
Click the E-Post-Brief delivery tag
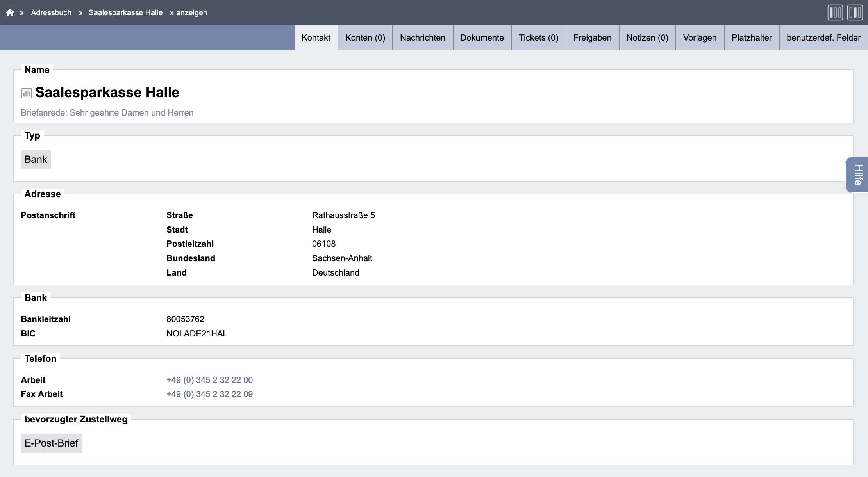[x=51, y=443]
